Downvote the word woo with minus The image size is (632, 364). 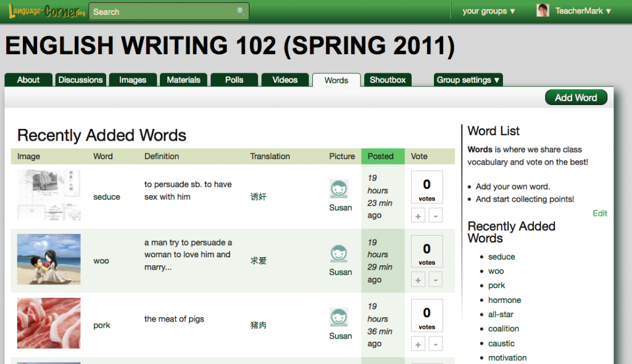pyautogui.click(x=435, y=279)
